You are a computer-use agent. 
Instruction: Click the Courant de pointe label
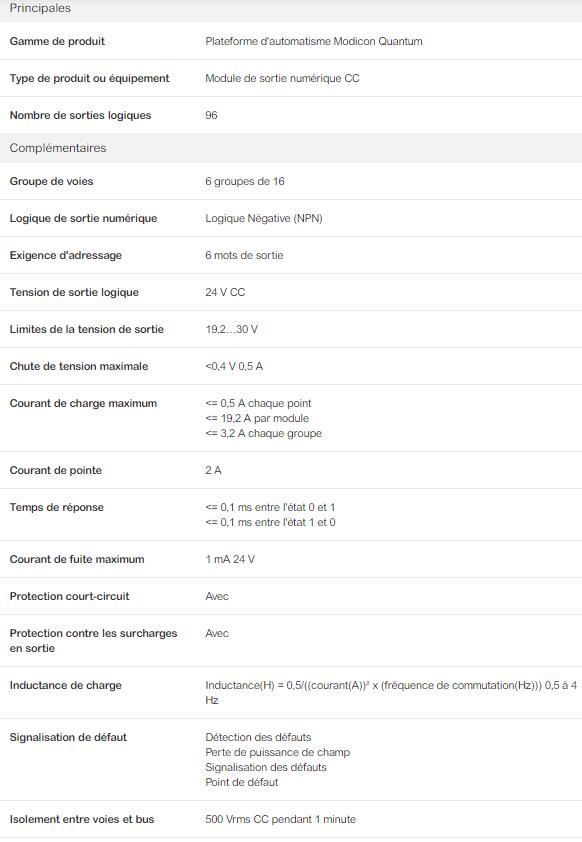click(x=55, y=470)
